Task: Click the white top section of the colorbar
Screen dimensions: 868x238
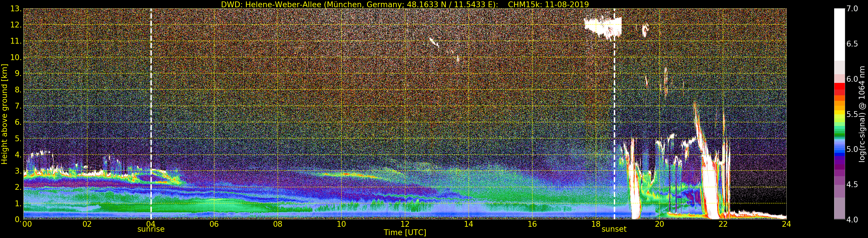Action: pyautogui.click(x=839, y=35)
